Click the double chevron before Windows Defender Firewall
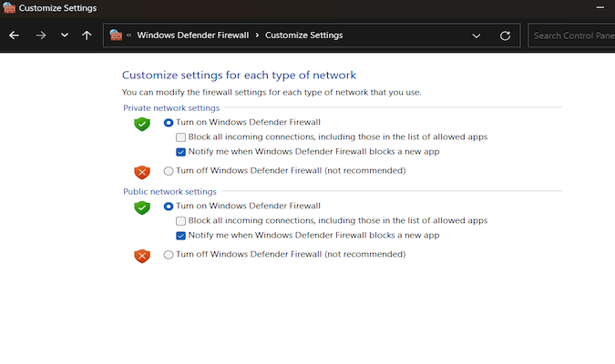The image size is (615, 364). (128, 35)
